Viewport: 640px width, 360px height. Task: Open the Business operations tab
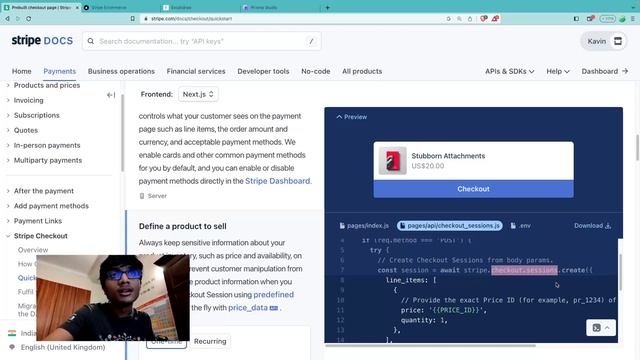121,71
